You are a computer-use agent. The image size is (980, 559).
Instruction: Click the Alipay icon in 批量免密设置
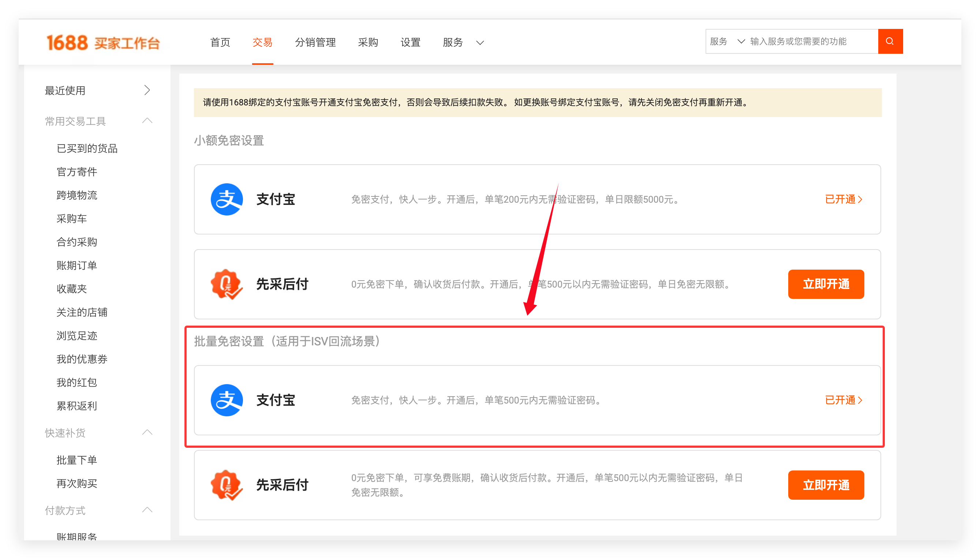coord(227,400)
